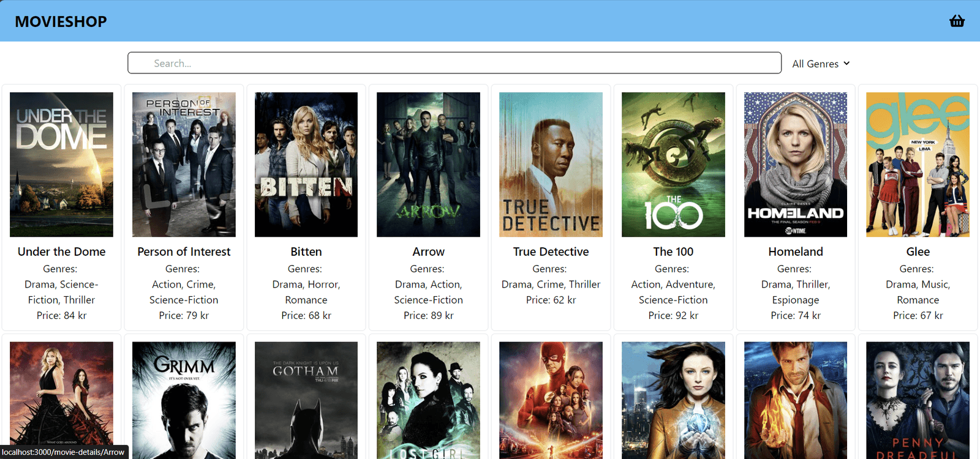
Task: Click the 'Price: 67 kr' text
Action: click(918, 316)
